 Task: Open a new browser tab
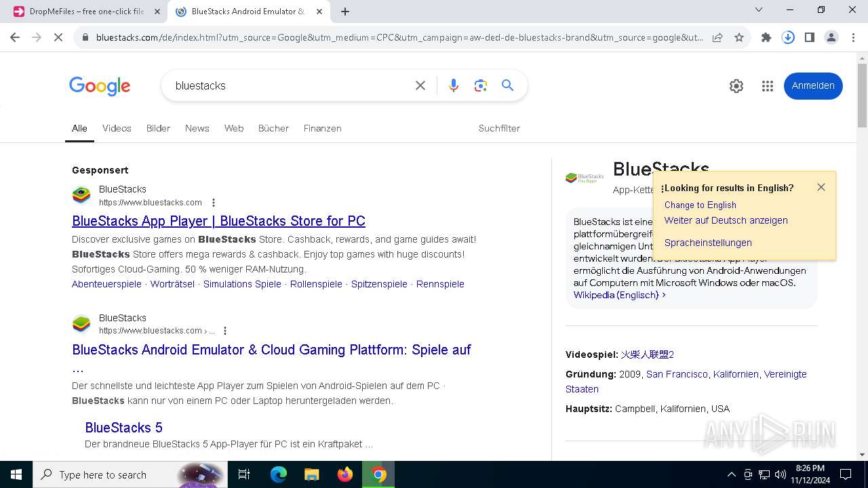coord(345,12)
